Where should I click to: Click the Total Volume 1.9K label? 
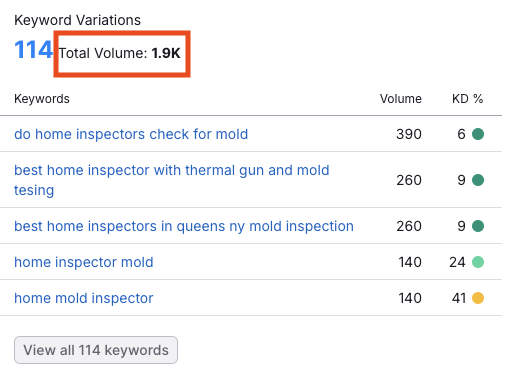click(120, 53)
